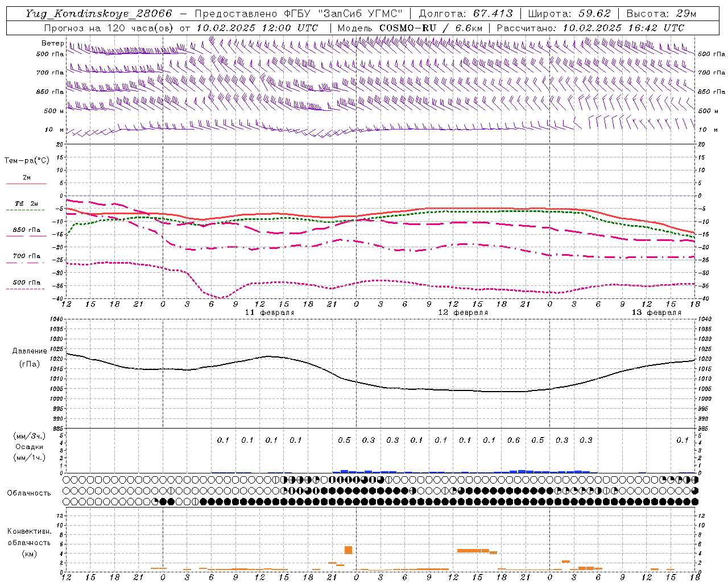Click the (мм/1ч.) precipitation unit label

(29, 458)
